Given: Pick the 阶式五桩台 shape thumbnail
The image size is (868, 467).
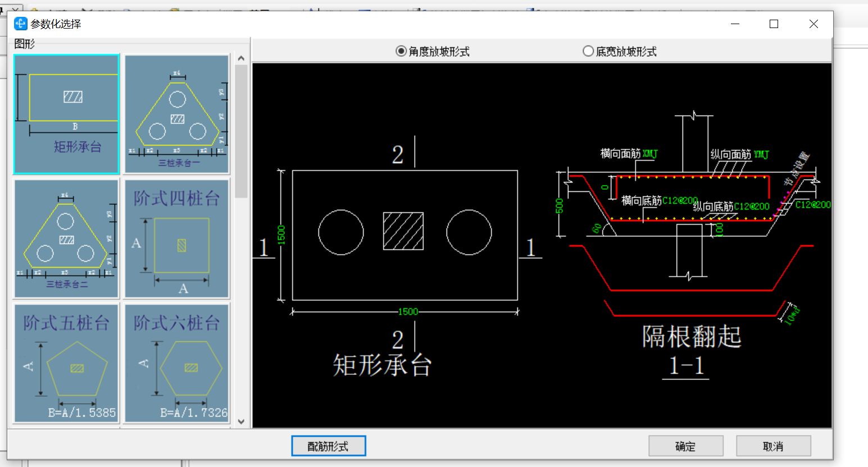Looking at the screenshot, I should pos(66,363).
